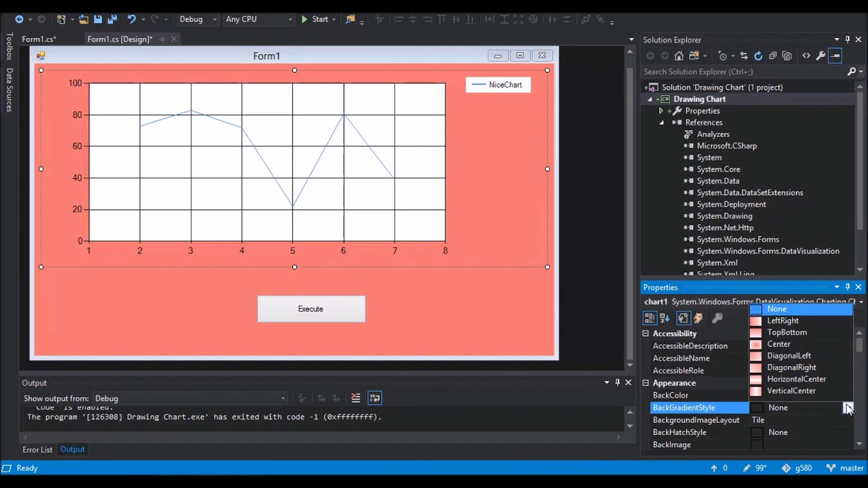Toggle Categorized view in Properties panel
The height and width of the screenshot is (488, 868).
(x=650, y=318)
